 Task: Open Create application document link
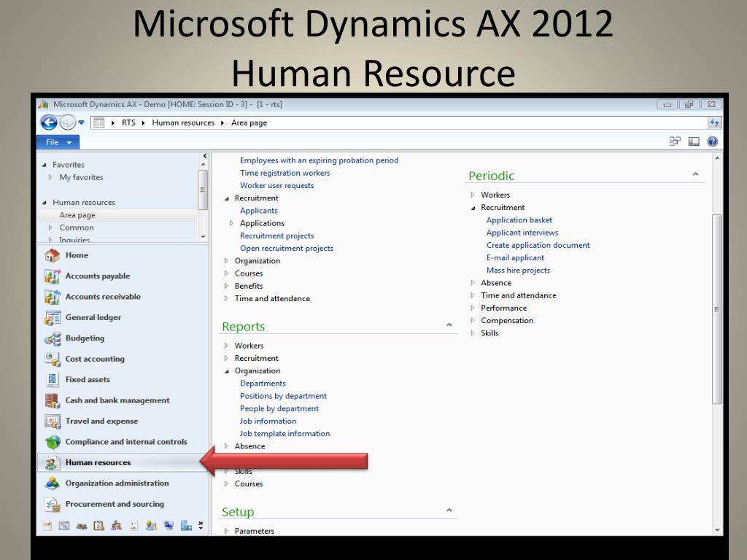coord(538,245)
